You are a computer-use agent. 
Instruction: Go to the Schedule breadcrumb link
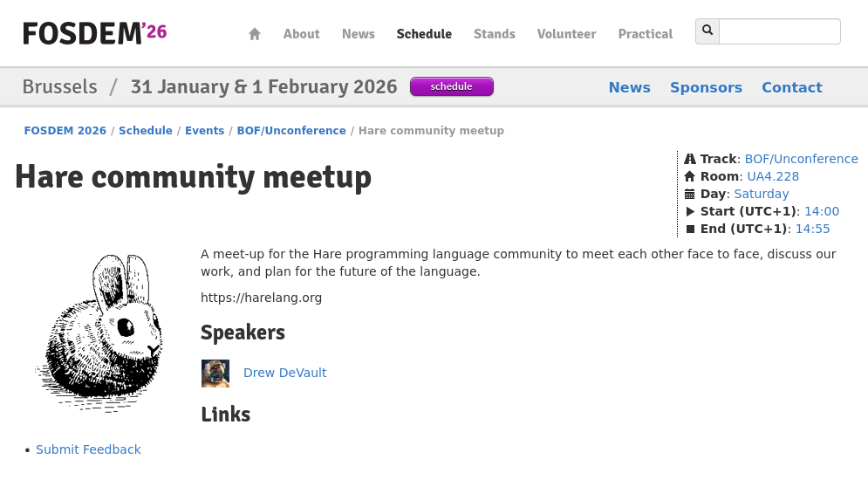(146, 131)
